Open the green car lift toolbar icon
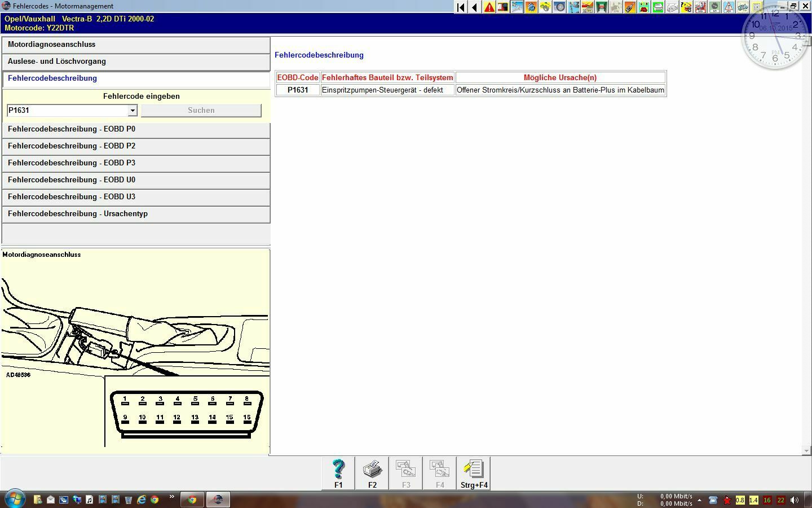812x508 pixels. pos(601,7)
